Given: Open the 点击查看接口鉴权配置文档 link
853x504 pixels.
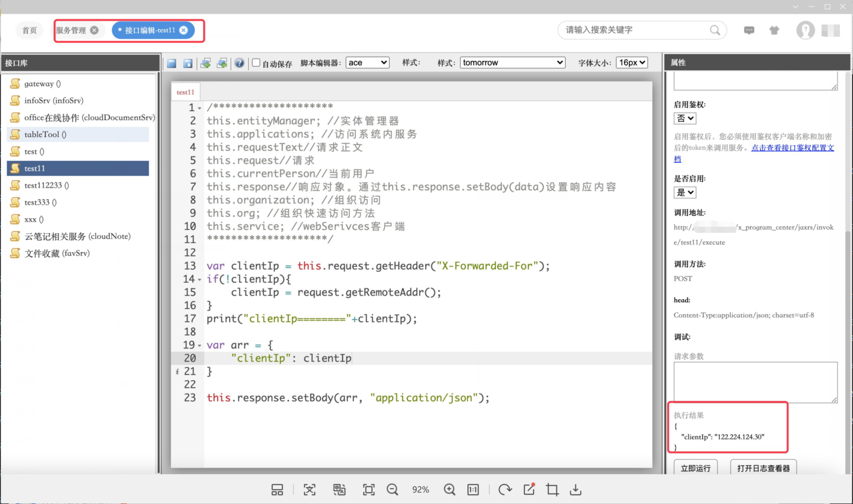Looking at the screenshot, I should coord(792,148).
